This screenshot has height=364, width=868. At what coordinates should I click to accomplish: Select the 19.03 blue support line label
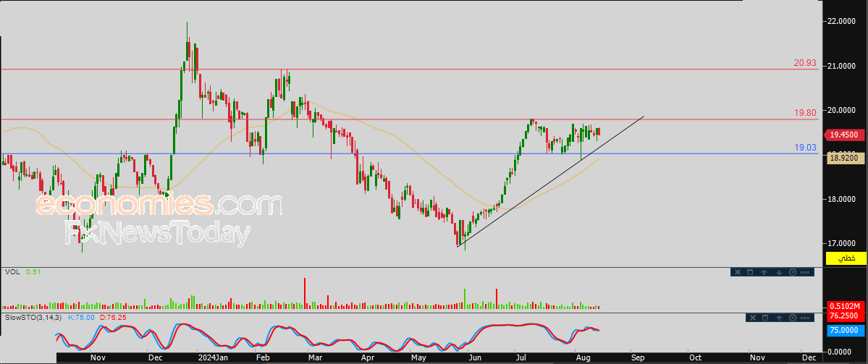(x=805, y=148)
